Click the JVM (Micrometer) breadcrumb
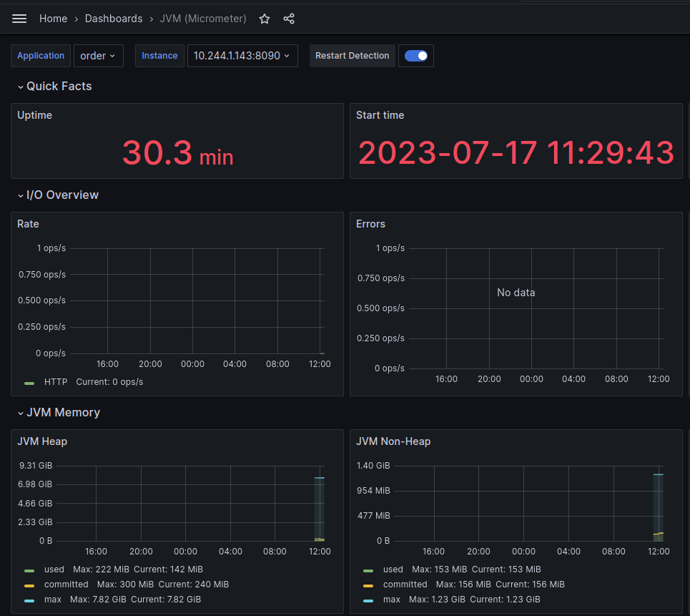 (203, 19)
